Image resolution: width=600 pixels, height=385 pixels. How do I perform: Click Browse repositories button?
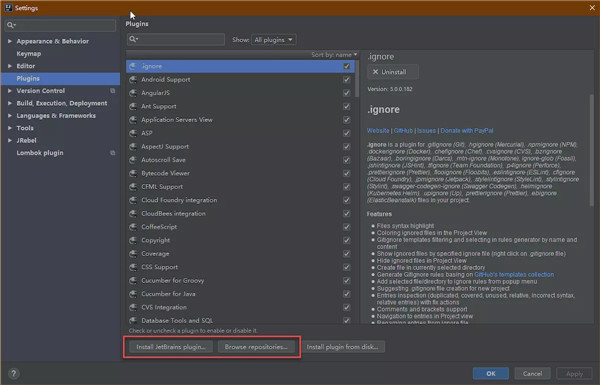pyautogui.click(x=256, y=347)
